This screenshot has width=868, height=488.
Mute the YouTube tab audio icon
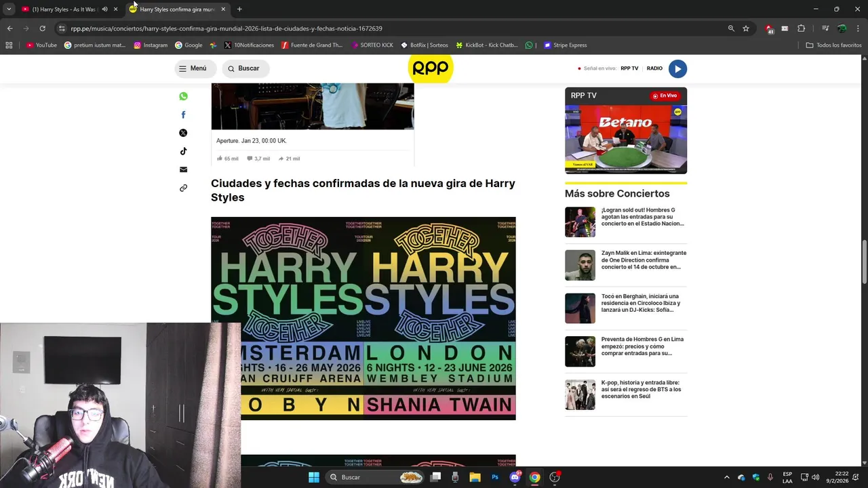click(x=104, y=9)
